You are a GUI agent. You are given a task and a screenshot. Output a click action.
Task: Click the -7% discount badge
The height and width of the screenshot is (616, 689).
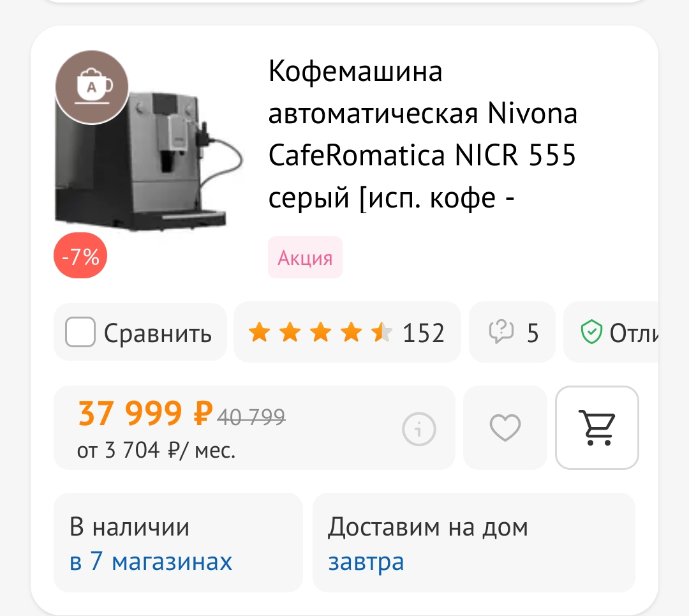(x=80, y=255)
